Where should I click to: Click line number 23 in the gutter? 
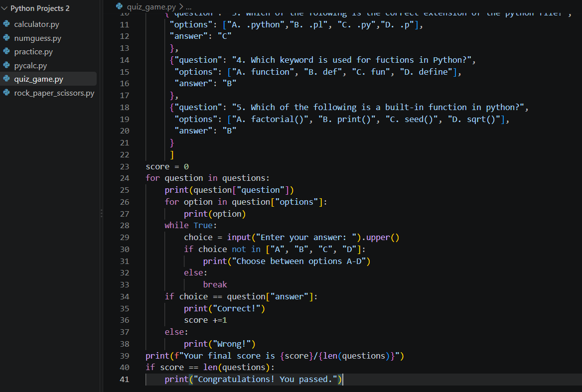(125, 166)
